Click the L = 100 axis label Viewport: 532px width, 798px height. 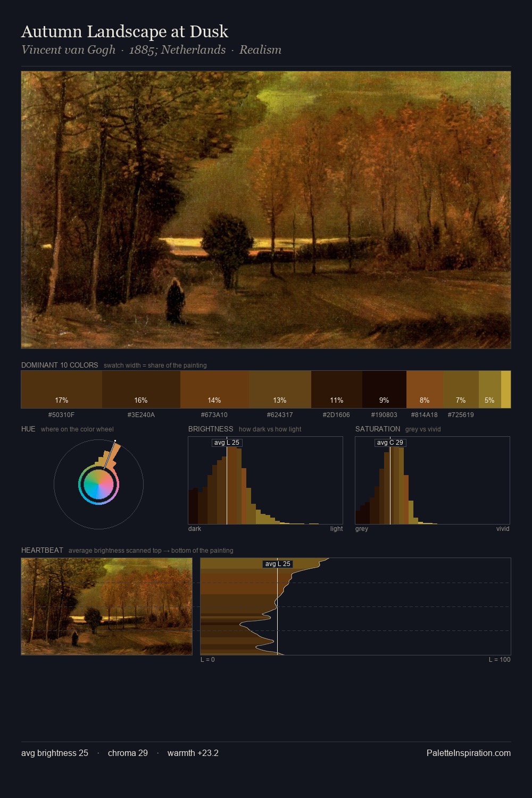(500, 660)
